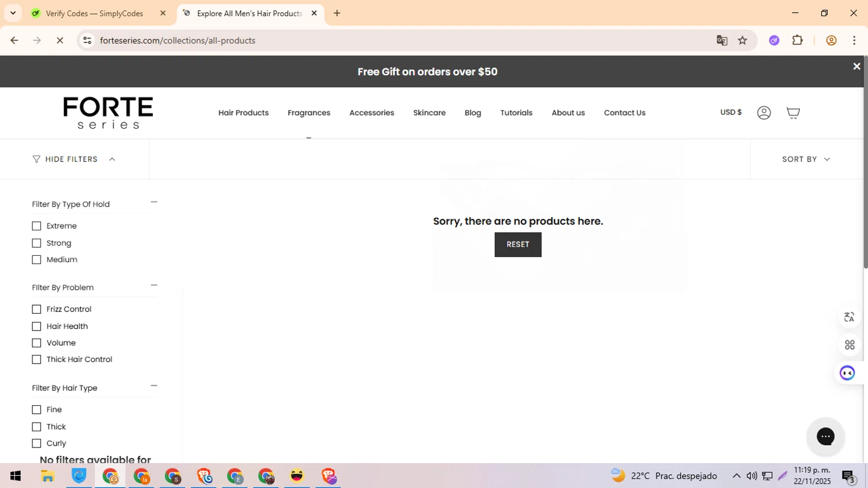Click the Google Translate icon in address bar
Image resolution: width=868 pixels, height=488 pixels.
pyautogui.click(x=722, y=41)
